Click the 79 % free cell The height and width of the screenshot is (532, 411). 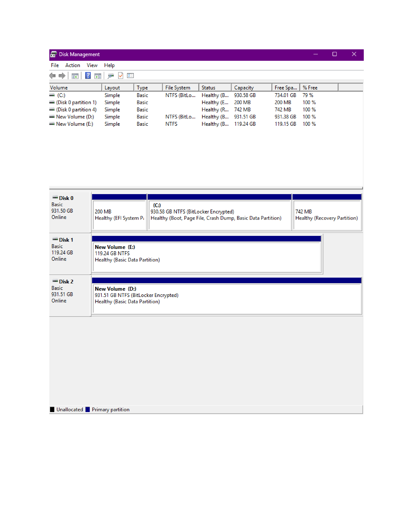coord(308,95)
